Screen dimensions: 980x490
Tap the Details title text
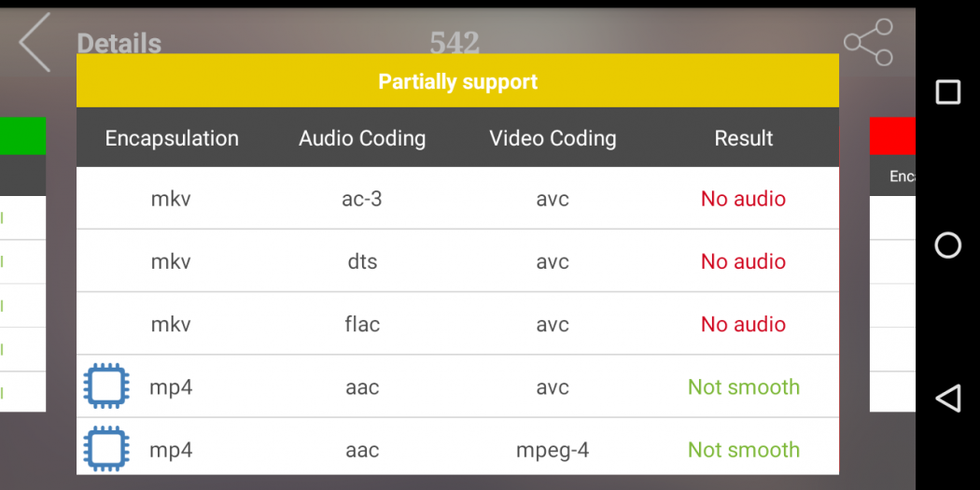[x=119, y=43]
